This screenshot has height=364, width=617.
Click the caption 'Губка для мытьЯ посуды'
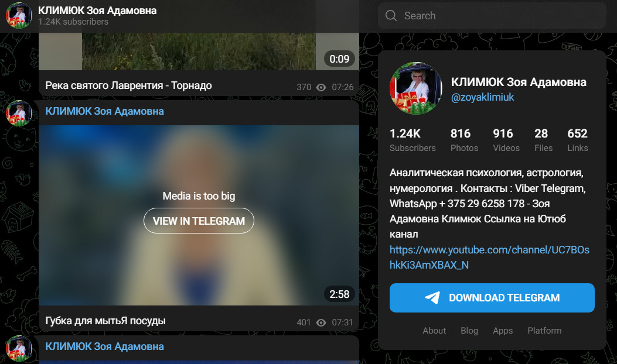click(x=105, y=321)
